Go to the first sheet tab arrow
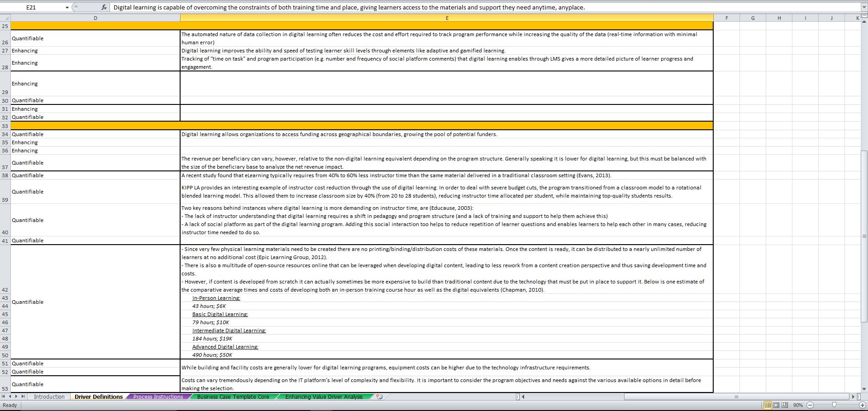Viewport: 868px width, 411px height. [4, 397]
